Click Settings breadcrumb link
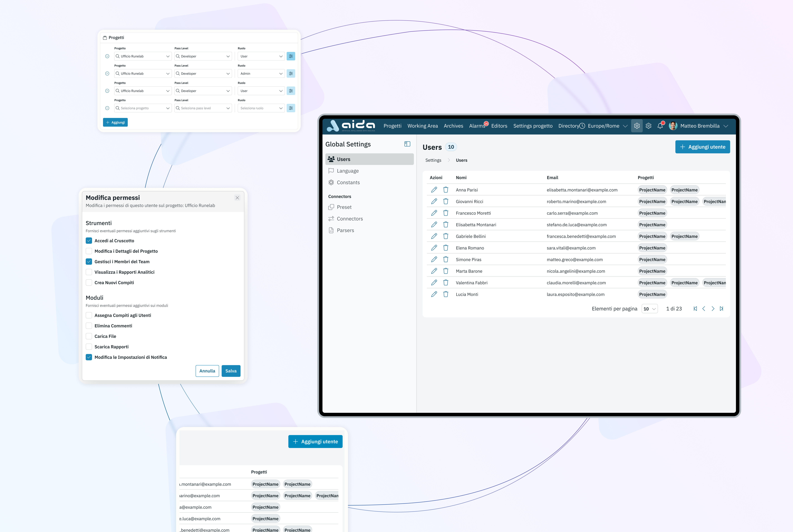 (x=433, y=160)
